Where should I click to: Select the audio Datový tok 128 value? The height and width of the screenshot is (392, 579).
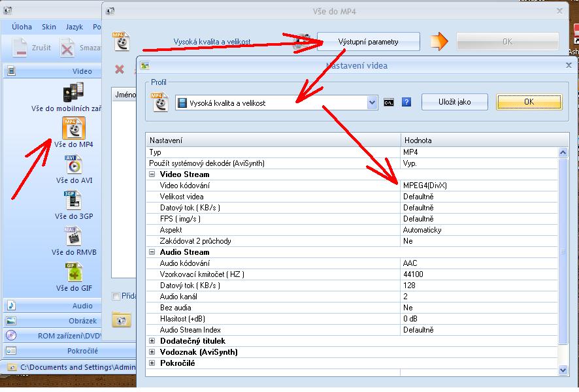409,286
